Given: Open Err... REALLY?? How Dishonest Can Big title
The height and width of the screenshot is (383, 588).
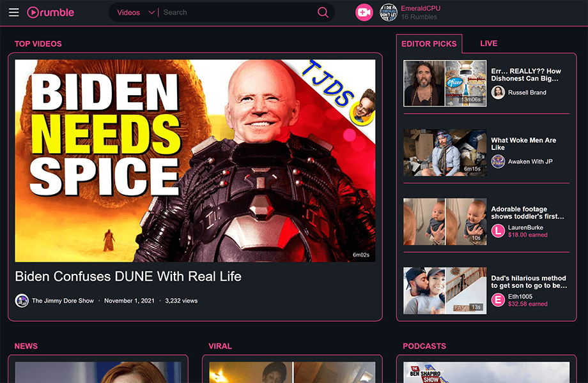Looking at the screenshot, I should coord(526,75).
